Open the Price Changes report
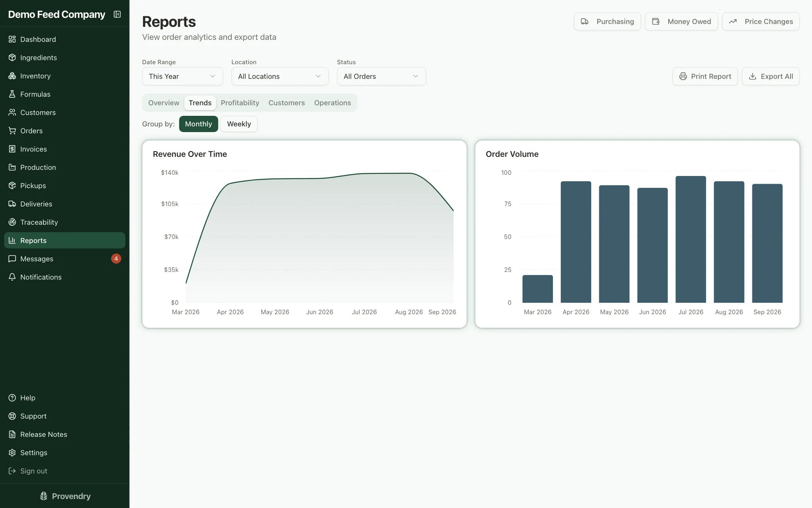 (761, 22)
